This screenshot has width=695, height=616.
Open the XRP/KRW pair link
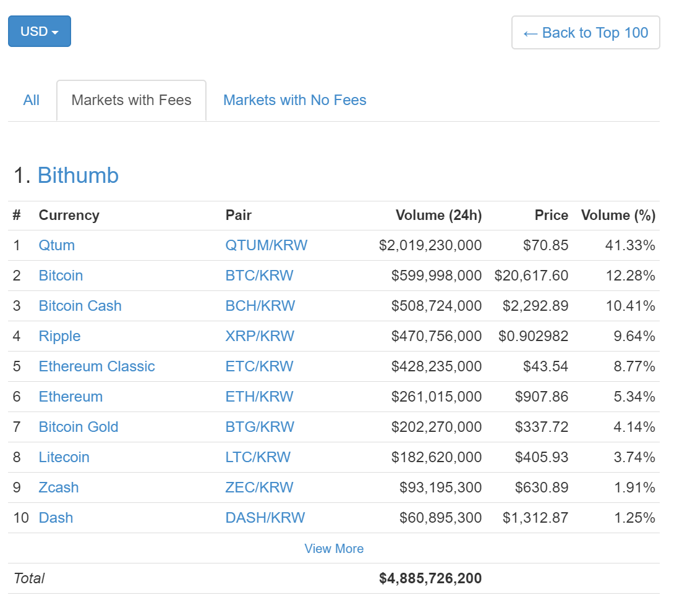pos(260,336)
